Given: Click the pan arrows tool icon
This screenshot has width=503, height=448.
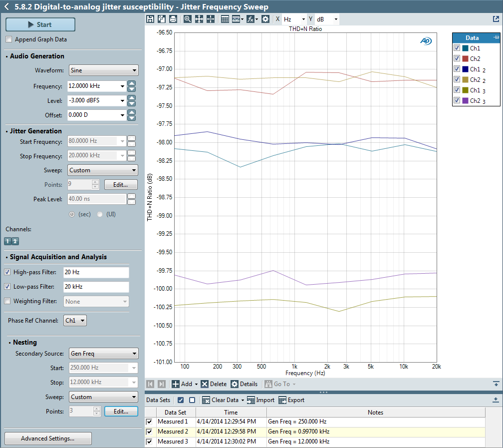Looking at the screenshot, I should (x=199, y=19).
